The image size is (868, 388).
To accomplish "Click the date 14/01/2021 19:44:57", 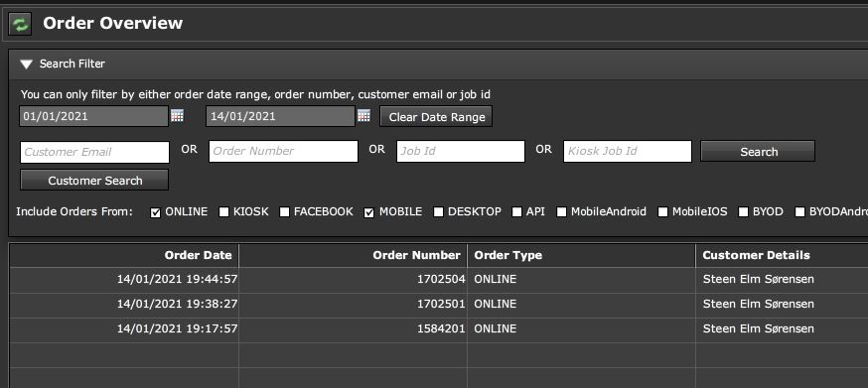I will click(177, 280).
